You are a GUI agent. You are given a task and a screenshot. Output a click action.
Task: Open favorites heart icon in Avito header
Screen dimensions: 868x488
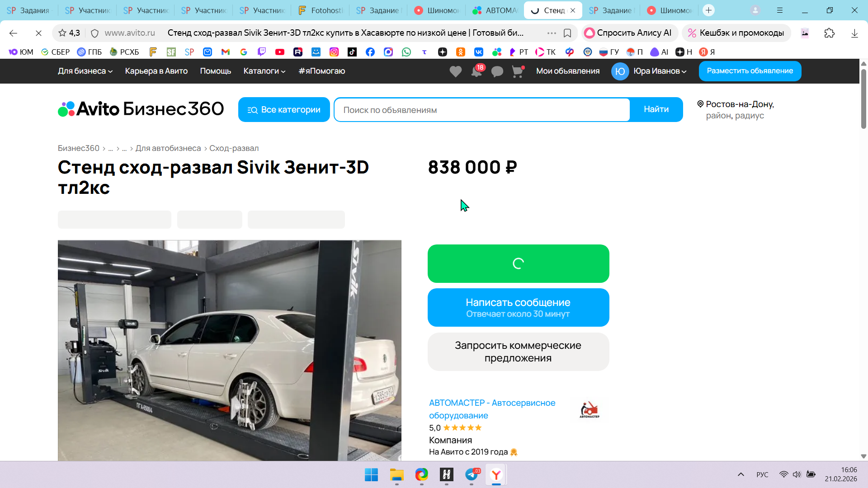pos(455,71)
